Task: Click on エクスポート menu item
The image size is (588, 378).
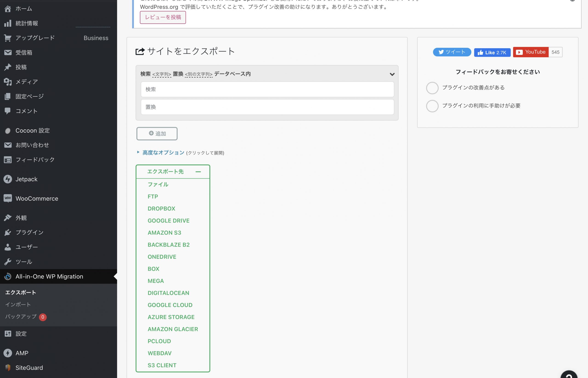Action: [x=20, y=292]
